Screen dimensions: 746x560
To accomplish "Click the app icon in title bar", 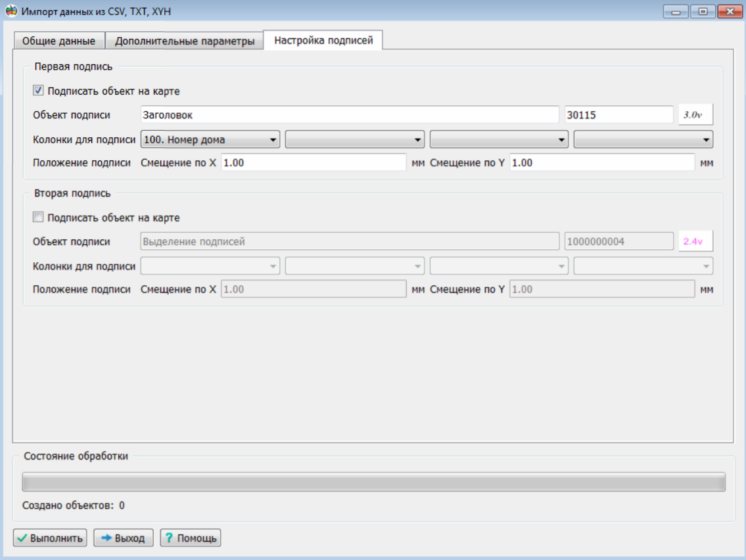I will 11,12.
